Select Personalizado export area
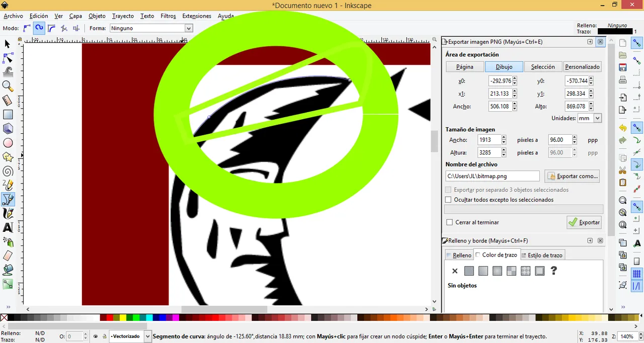 point(583,66)
